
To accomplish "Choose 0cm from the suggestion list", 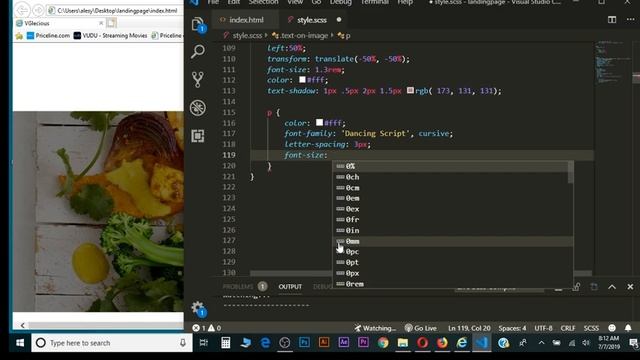I will (x=451, y=188).
